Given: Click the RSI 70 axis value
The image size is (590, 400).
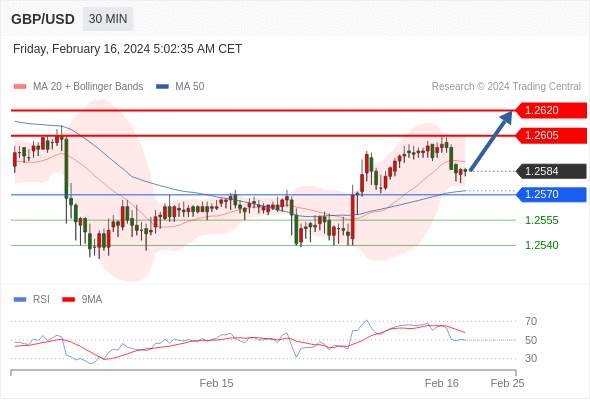Looking at the screenshot, I should pyautogui.click(x=531, y=321).
